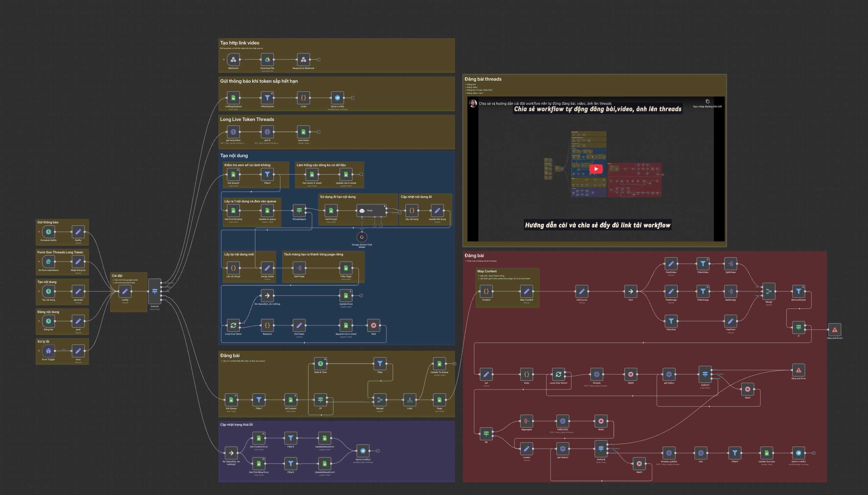Click the copy link icon on the video

(x=707, y=101)
